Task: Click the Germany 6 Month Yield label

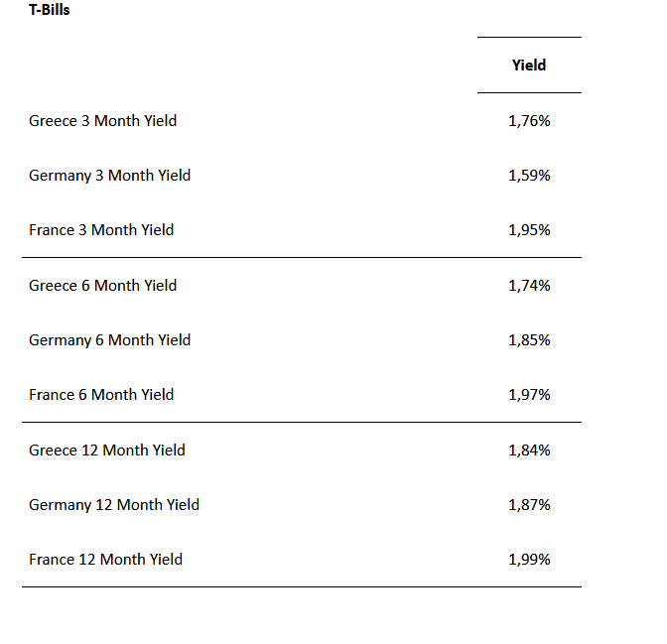Action: pos(110,340)
